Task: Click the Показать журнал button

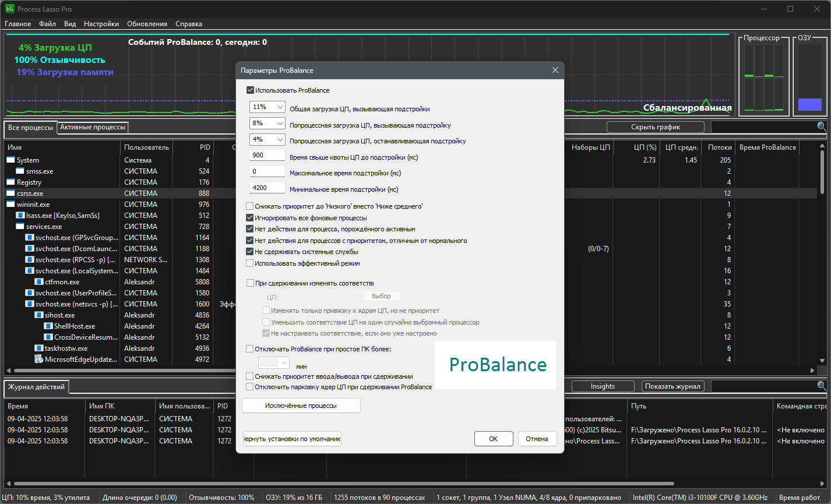Action: pos(673,386)
